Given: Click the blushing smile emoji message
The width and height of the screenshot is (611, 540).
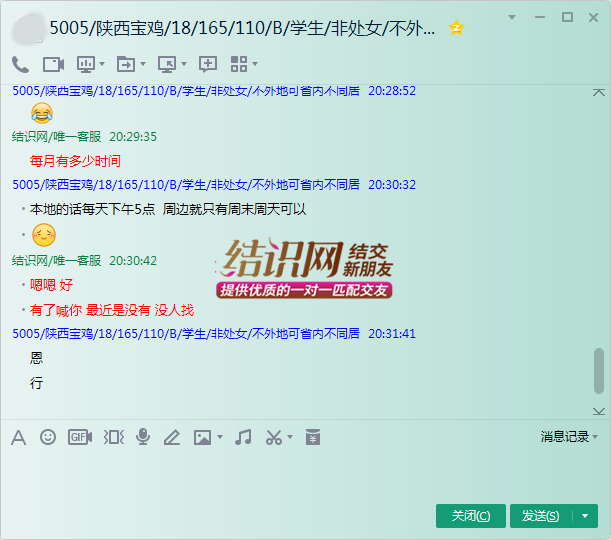Looking at the screenshot, I should tap(44, 235).
